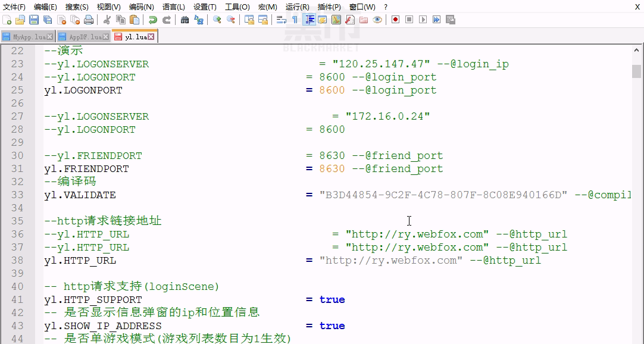Open Find with the binoculars icon
Screen dimensions: 644x344
click(185, 20)
